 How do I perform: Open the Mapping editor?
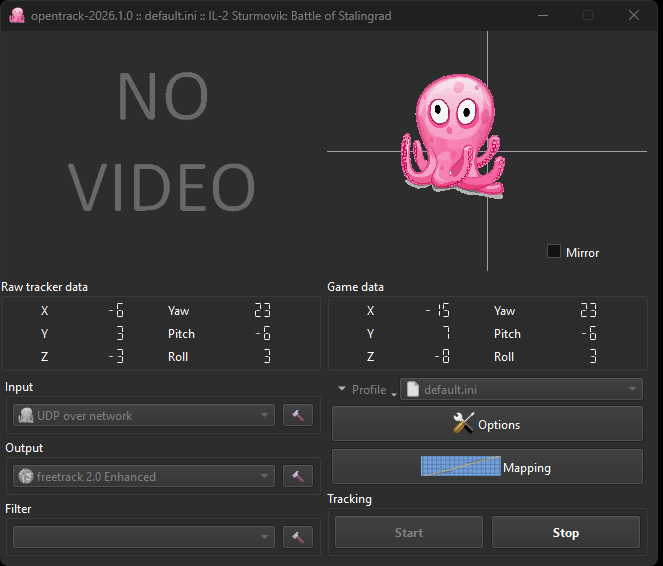pyautogui.click(x=487, y=467)
